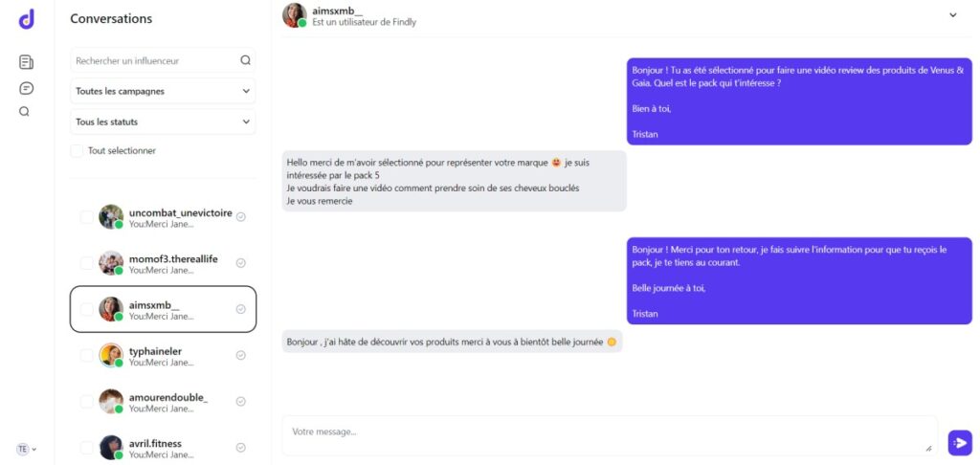The image size is (980, 465).
Task: Tick the checkbox for momof3.thereallife
Action: pyautogui.click(x=86, y=263)
